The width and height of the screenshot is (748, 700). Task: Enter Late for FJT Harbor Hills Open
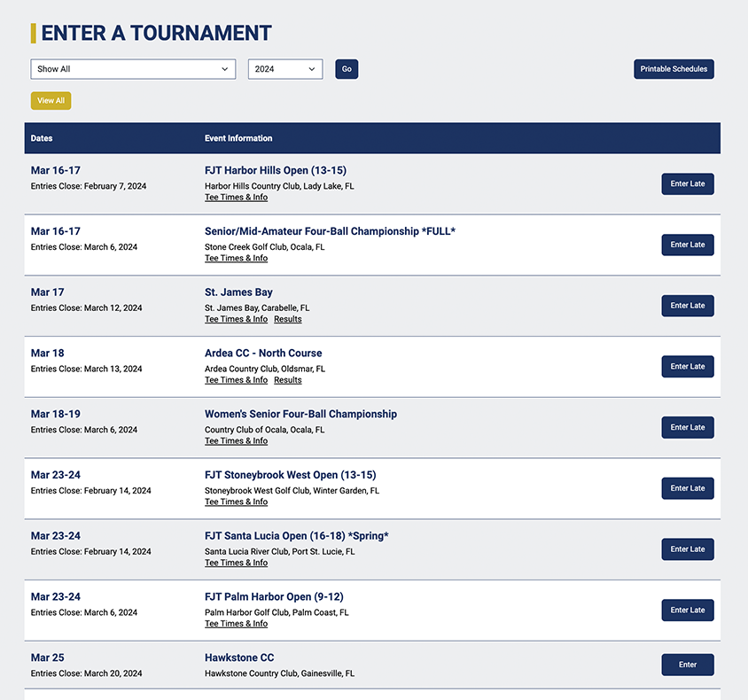point(687,183)
